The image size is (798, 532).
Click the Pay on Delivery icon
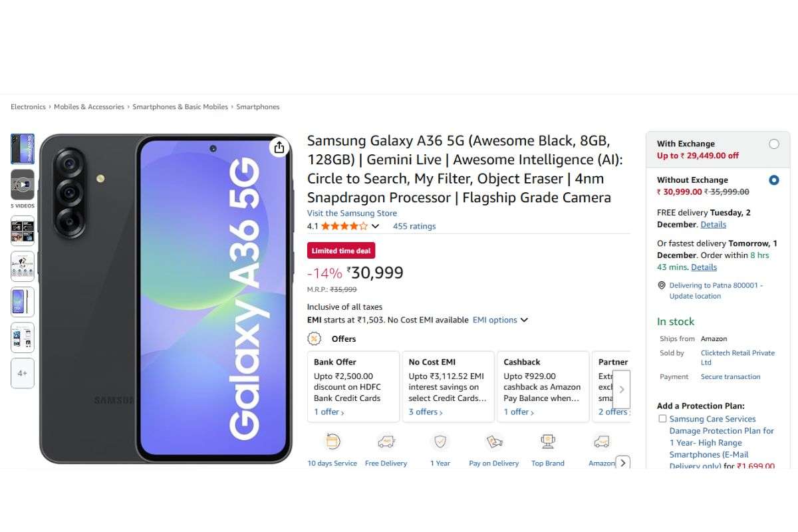[x=493, y=441]
